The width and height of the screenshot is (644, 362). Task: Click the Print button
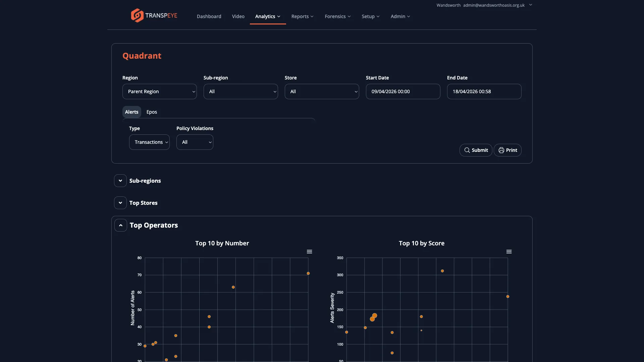[x=507, y=150]
